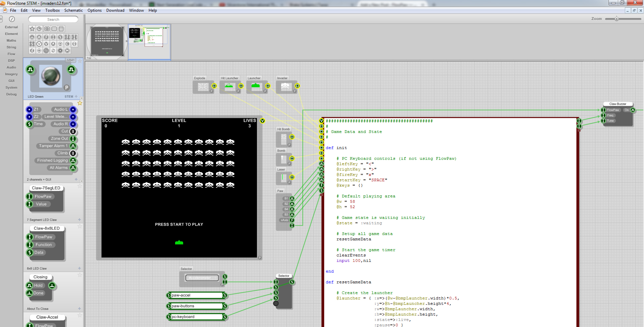Open properties P of Hit Launcher module
The image size is (644, 327).
(238, 91)
